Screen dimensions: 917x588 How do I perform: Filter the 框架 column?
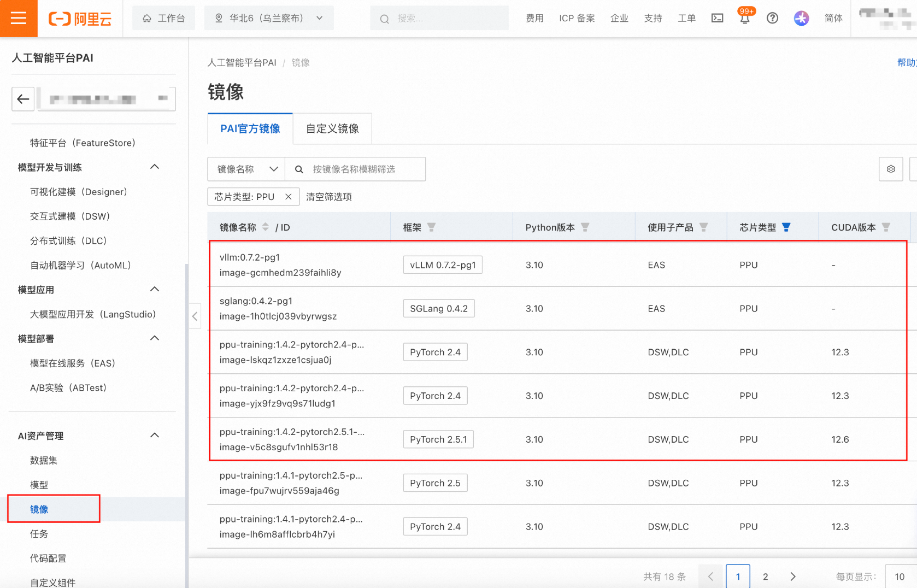pos(431,227)
